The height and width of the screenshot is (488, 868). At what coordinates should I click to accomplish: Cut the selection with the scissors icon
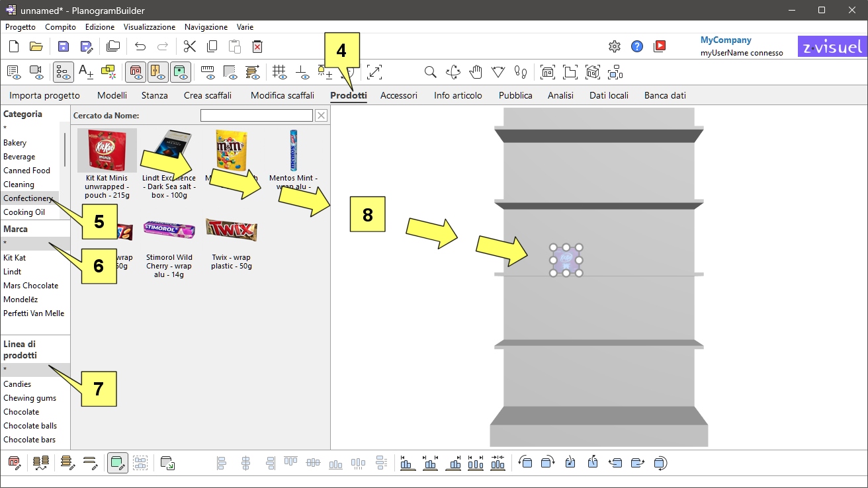pyautogui.click(x=190, y=46)
